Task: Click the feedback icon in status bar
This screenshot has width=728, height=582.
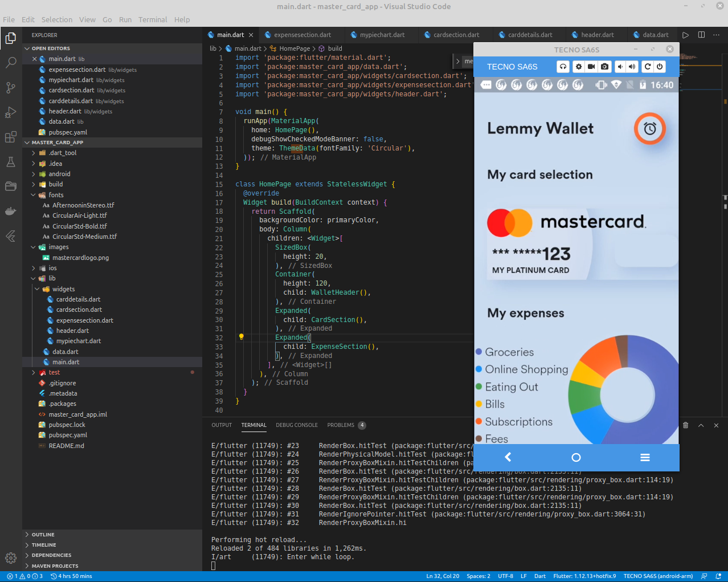Action: pos(704,576)
